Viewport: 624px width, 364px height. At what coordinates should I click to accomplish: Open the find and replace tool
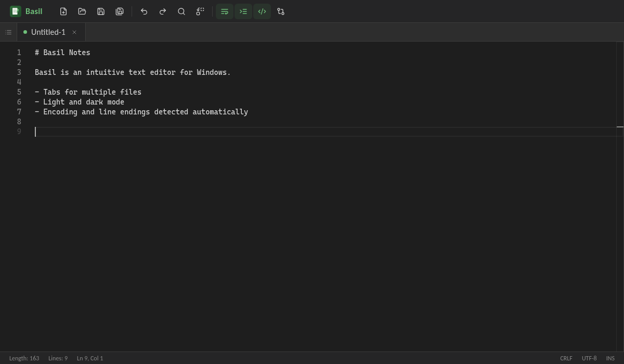tap(200, 11)
